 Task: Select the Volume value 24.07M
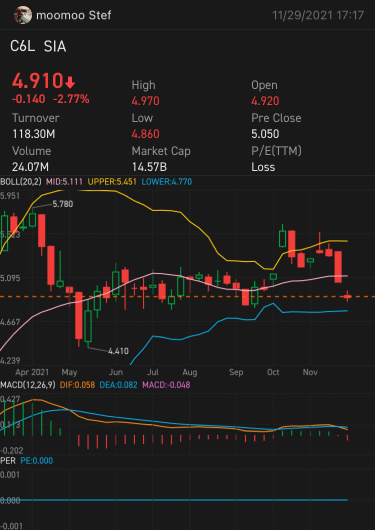tap(31, 167)
